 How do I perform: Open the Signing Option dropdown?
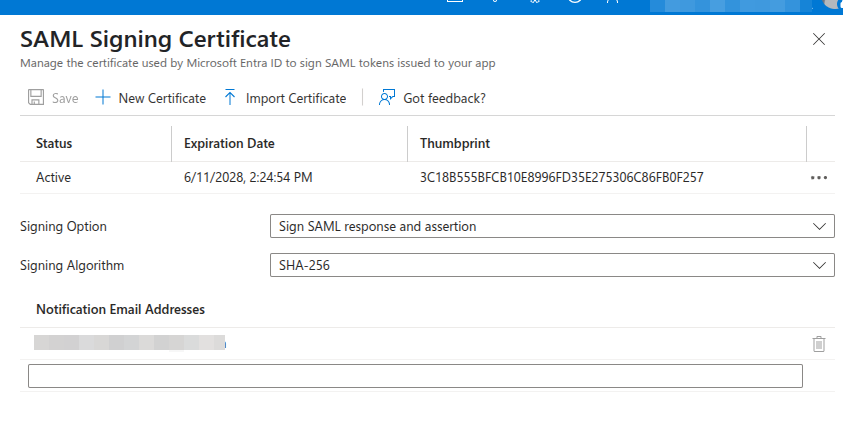coord(552,226)
